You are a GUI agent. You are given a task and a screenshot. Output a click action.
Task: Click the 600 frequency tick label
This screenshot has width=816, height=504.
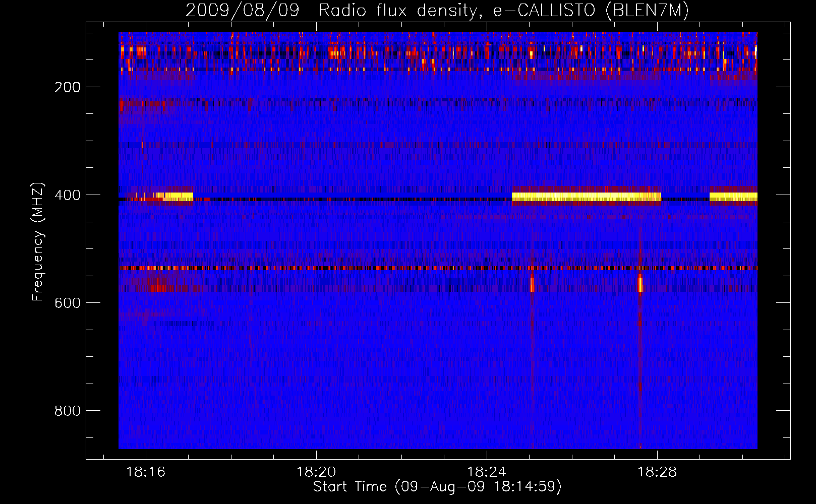click(68, 303)
